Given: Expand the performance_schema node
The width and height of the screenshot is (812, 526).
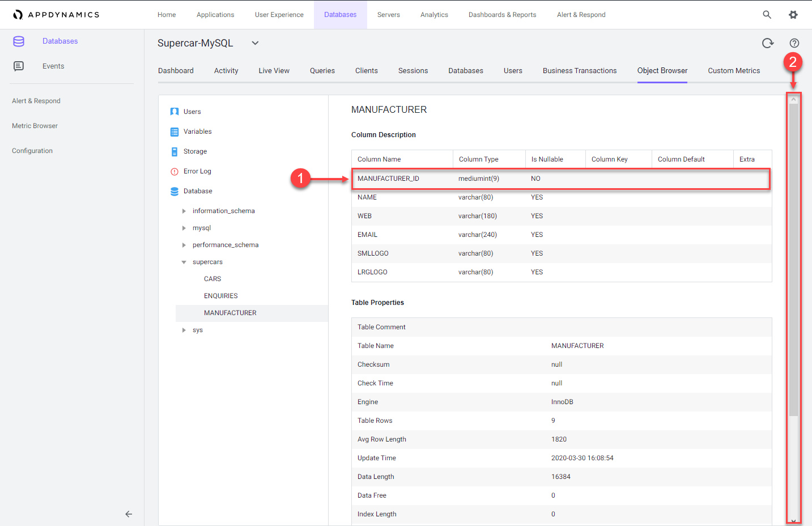Looking at the screenshot, I should tap(184, 245).
